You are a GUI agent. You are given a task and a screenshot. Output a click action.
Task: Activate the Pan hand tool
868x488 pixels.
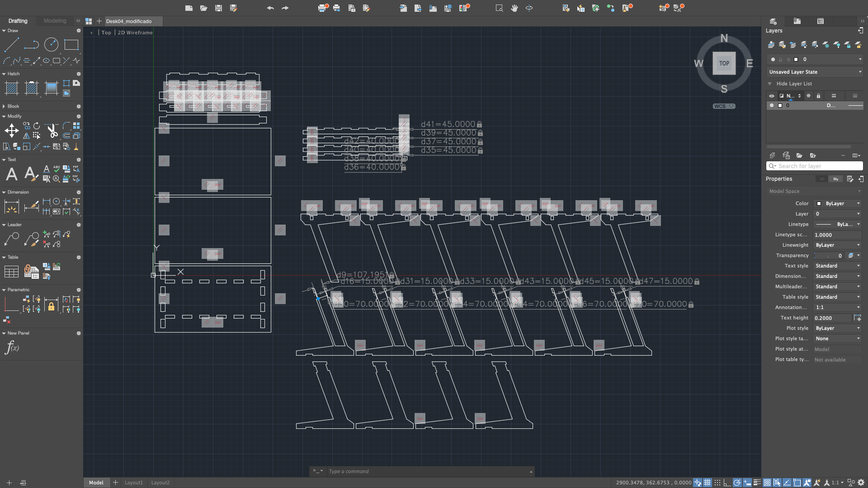tap(514, 8)
